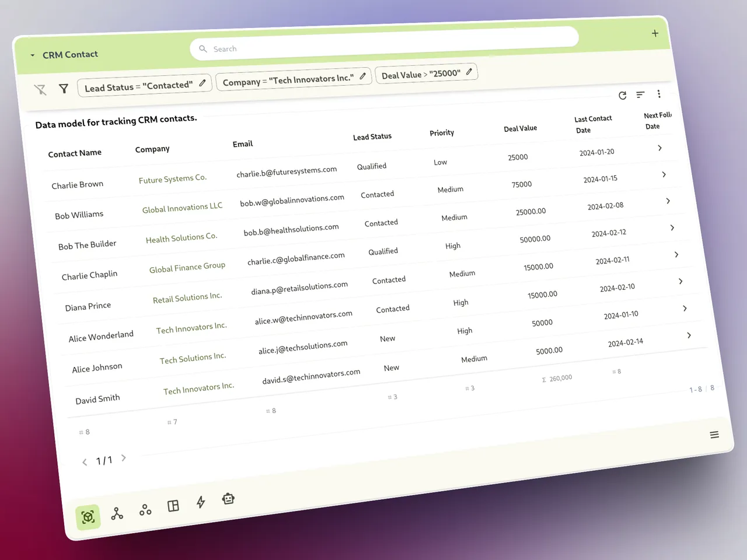Switch to the cluster bubble view

click(x=145, y=509)
